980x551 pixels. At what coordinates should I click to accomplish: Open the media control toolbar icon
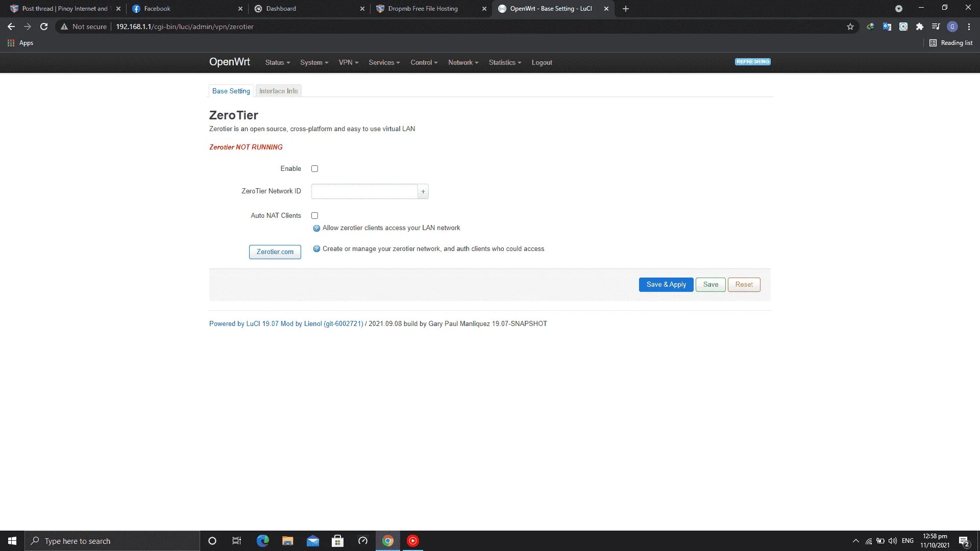pos(936,27)
